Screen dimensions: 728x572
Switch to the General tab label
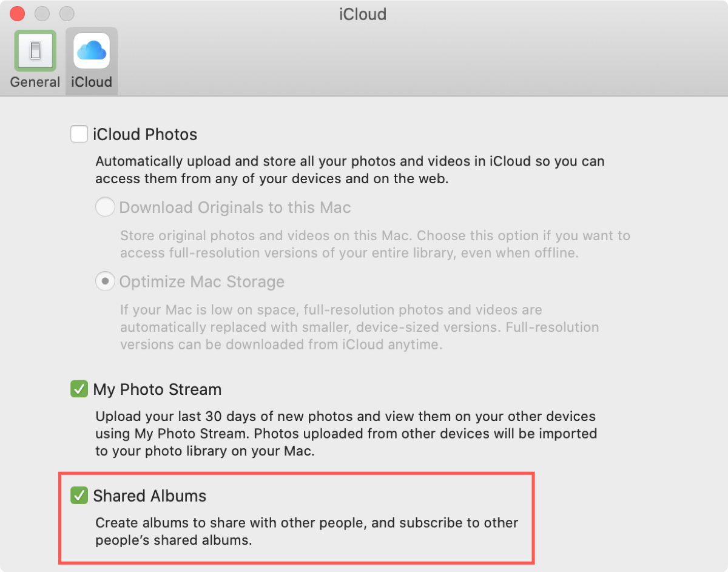pos(35,82)
